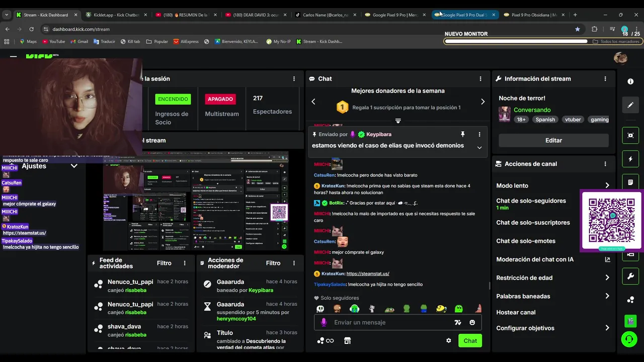Screen dimensions: 644x362
Task: Open Chat panel three-dot menu
Action: 480,79
